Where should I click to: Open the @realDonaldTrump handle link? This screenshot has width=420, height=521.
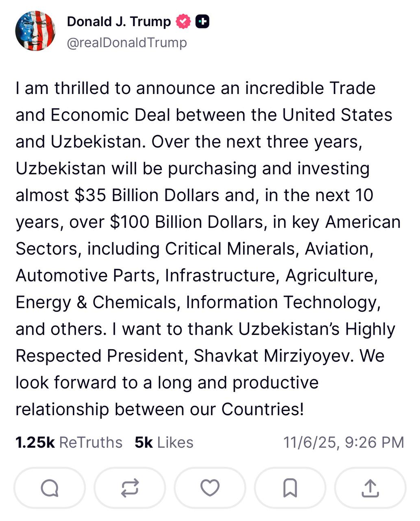(x=126, y=42)
